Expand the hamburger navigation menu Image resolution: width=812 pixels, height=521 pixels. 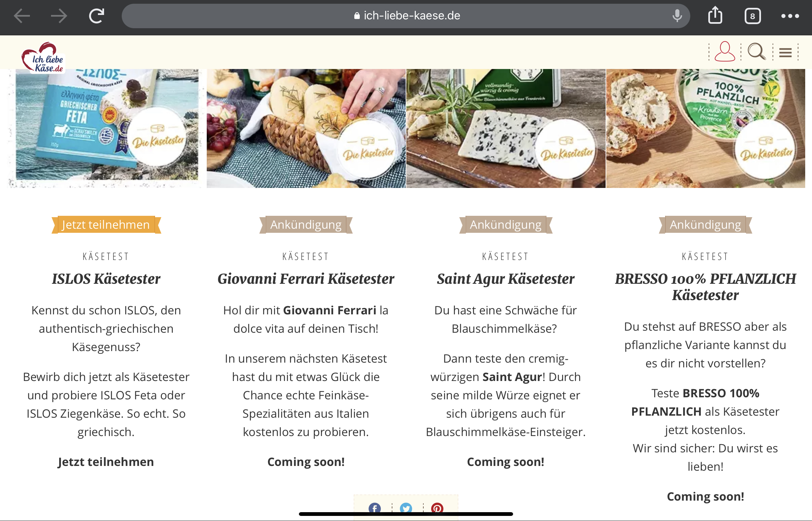pos(785,53)
